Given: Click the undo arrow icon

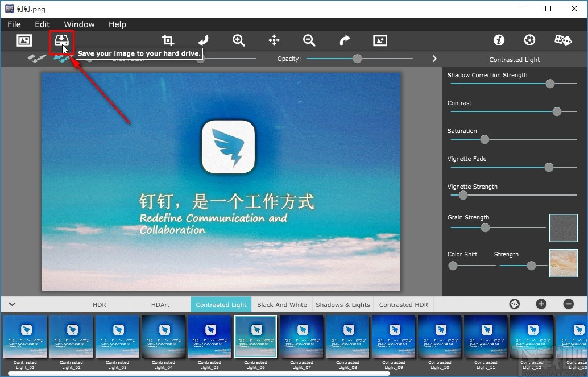Looking at the screenshot, I should click(203, 40).
